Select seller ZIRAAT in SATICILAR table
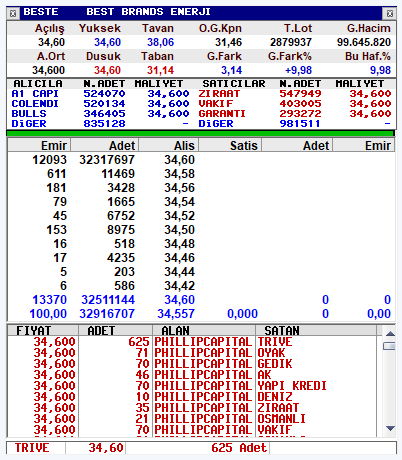 tap(295, 94)
